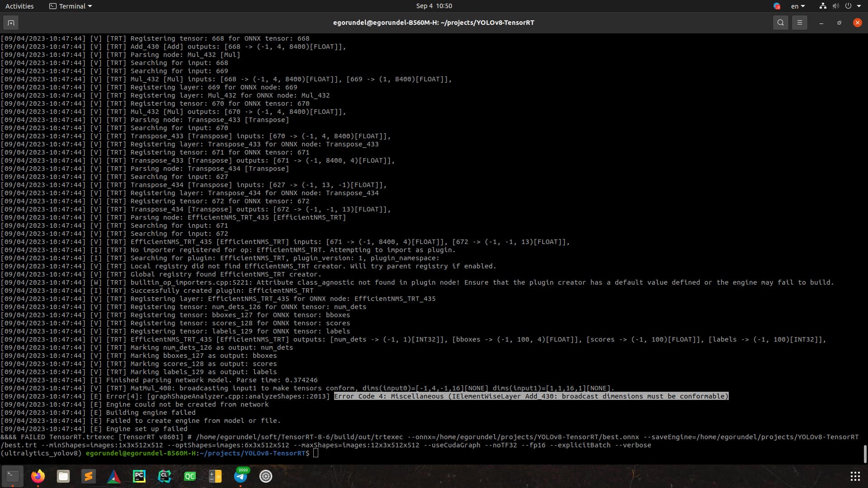Open the terminal hamburger menu

coord(799,23)
